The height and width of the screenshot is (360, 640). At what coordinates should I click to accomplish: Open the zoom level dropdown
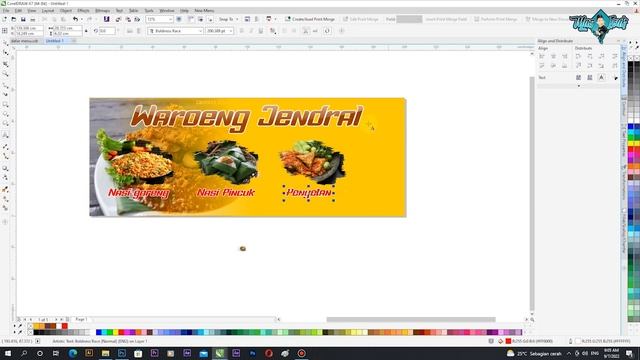[x=170, y=19]
